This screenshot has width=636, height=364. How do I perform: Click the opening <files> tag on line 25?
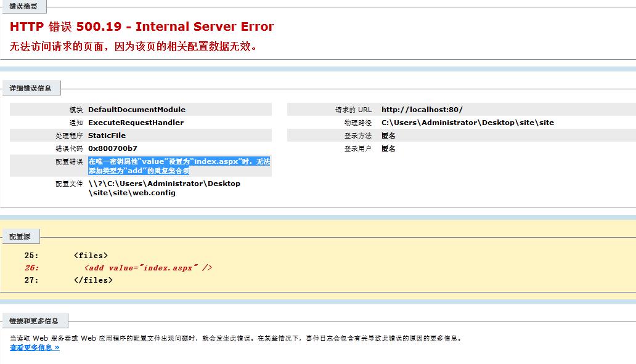coord(91,256)
